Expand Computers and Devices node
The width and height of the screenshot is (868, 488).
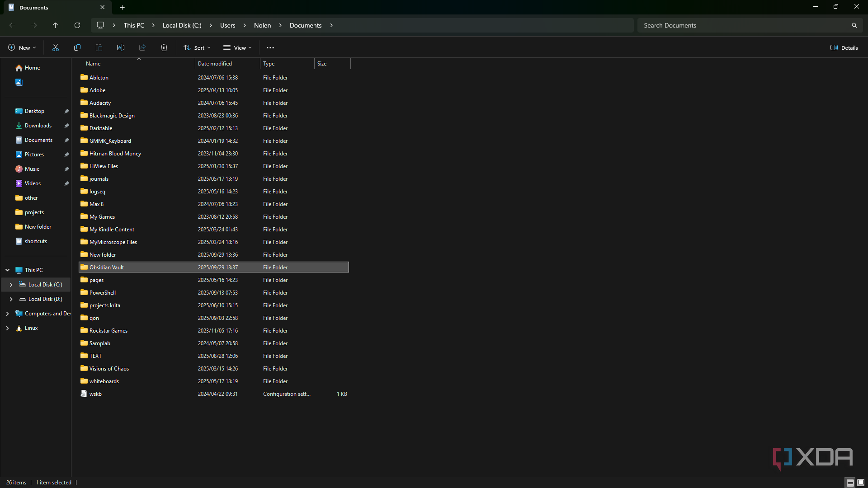(x=8, y=314)
